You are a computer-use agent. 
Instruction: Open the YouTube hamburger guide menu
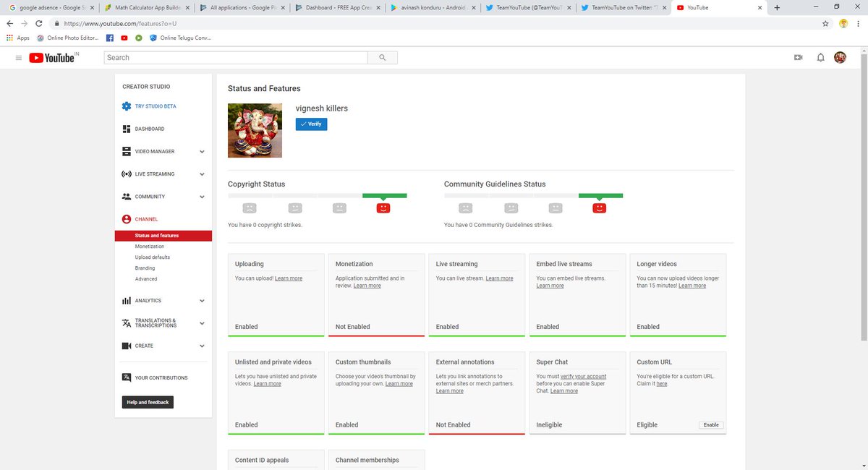19,57
